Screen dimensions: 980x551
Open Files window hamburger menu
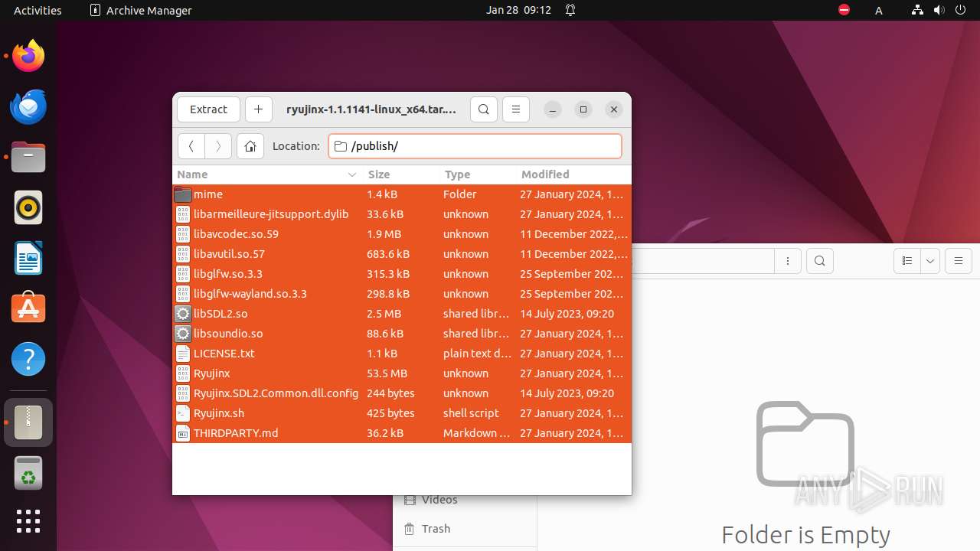coord(959,261)
